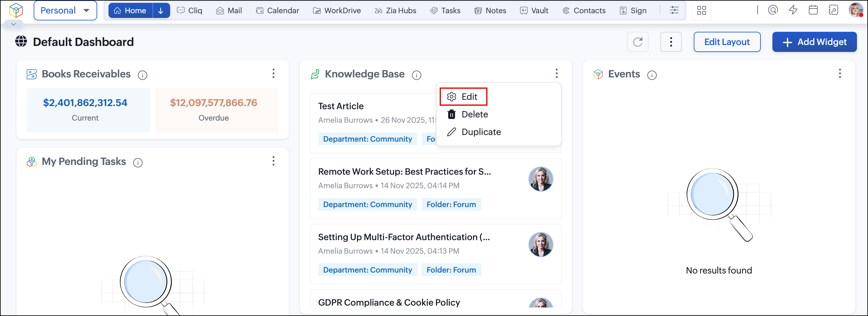
Task: Choose Edit from the widget menu
Action: 463,97
